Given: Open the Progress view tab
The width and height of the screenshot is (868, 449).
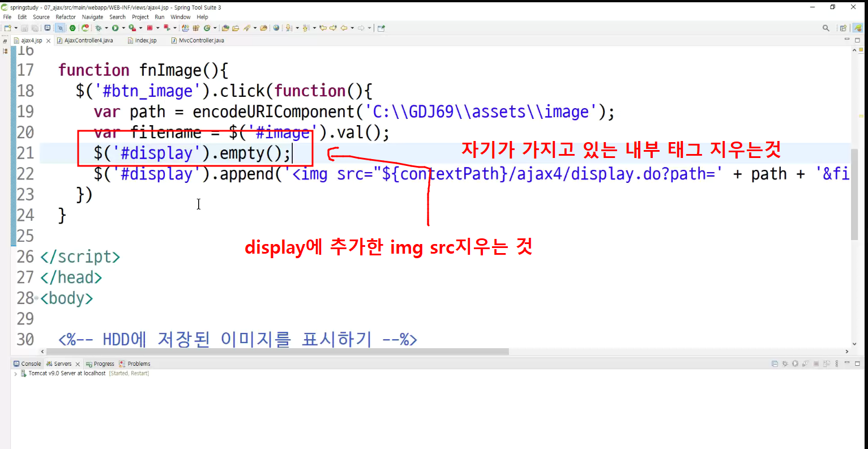Looking at the screenshot, I should (100, 364).
